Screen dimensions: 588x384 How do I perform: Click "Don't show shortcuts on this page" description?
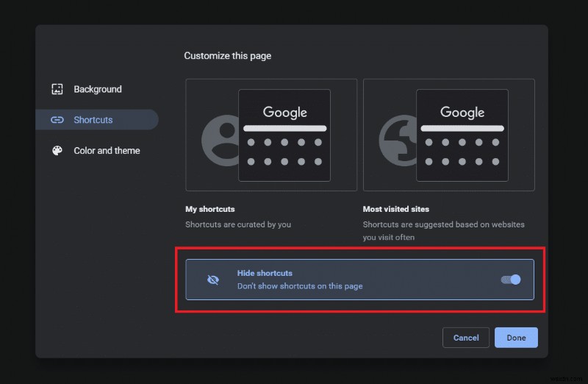click(300, 286)
